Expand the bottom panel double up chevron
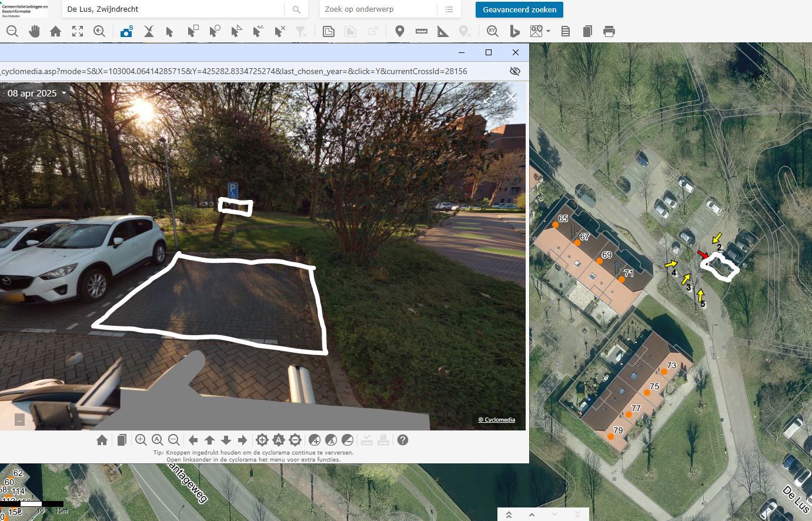 click(509, 515)
